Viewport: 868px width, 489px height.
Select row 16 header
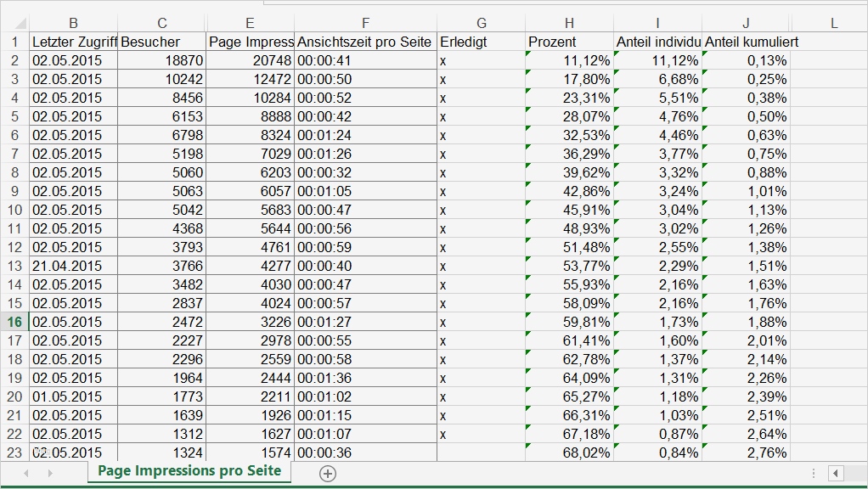pos(15,322)
